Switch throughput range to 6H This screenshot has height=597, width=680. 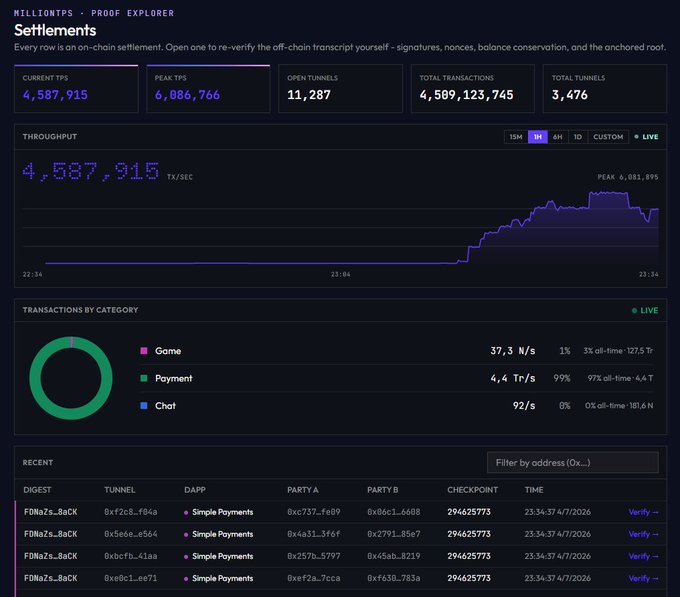[558, 137]
